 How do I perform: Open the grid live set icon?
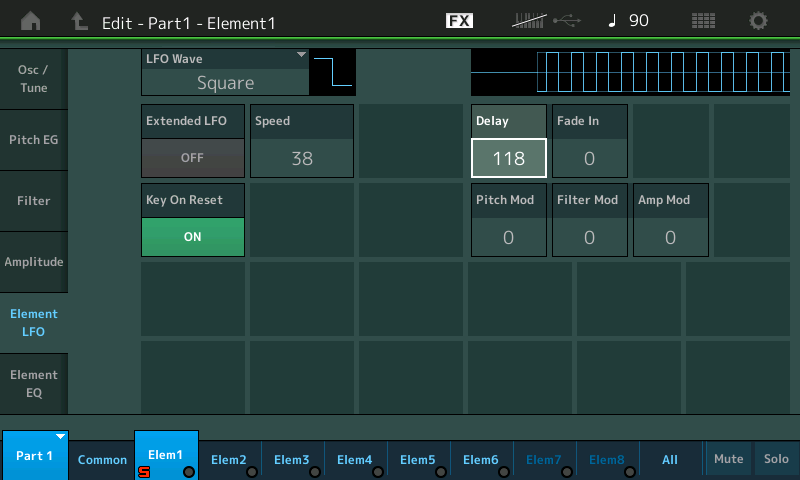coord(704,21)
